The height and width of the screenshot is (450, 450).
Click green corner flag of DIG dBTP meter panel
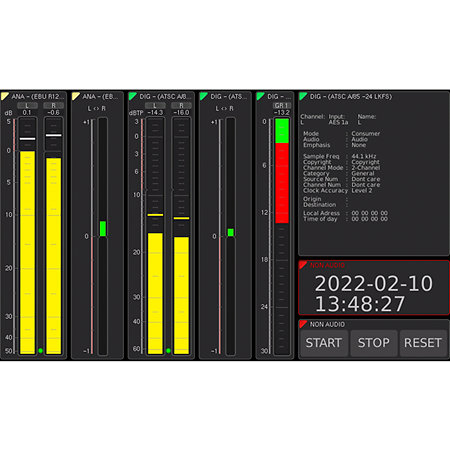tap(132, 96)
